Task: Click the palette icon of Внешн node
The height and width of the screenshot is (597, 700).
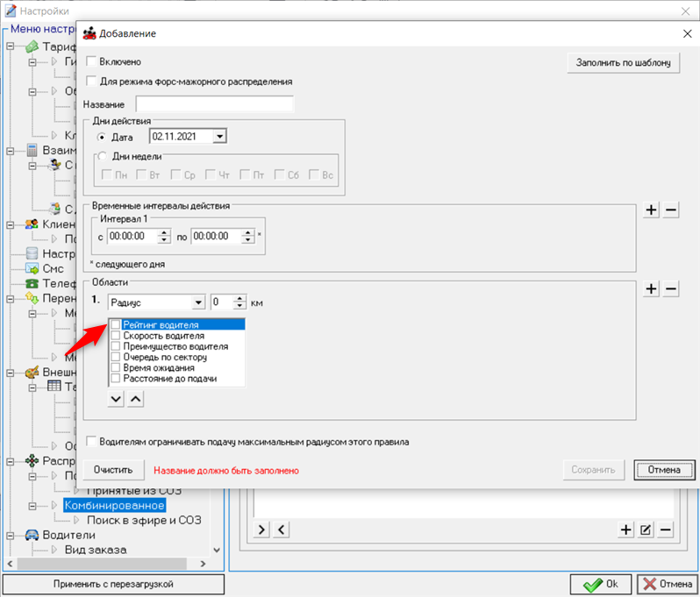Action: [x=32, y=372]
